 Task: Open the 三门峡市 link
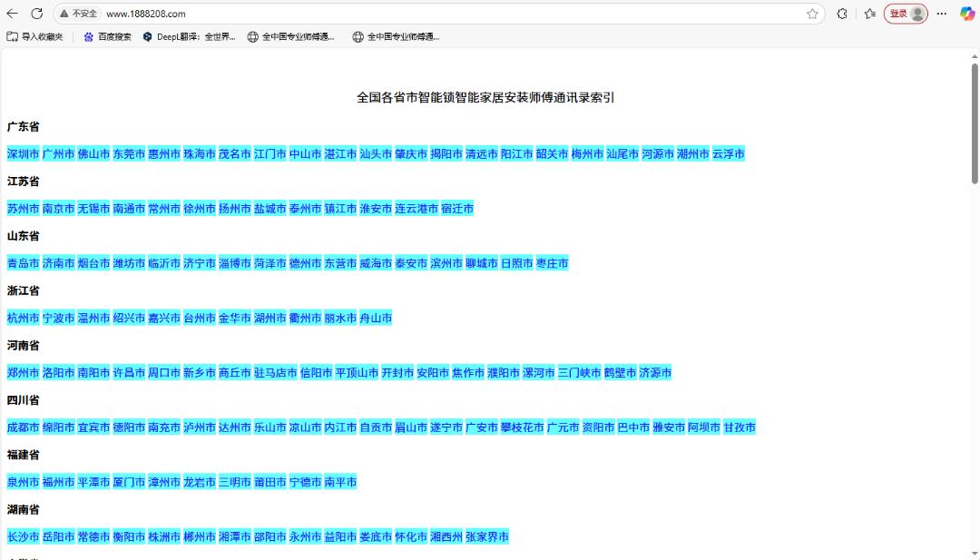(x=579, y=373)
